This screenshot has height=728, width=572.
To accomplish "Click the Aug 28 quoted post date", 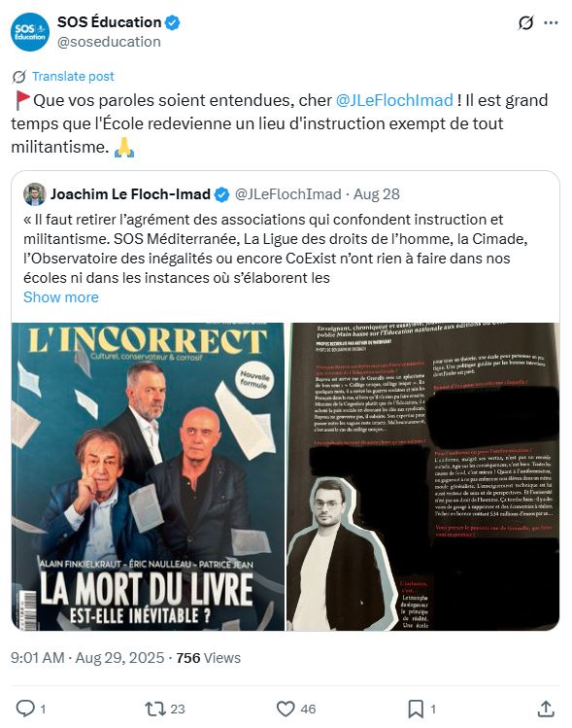I will coord(377,194).
